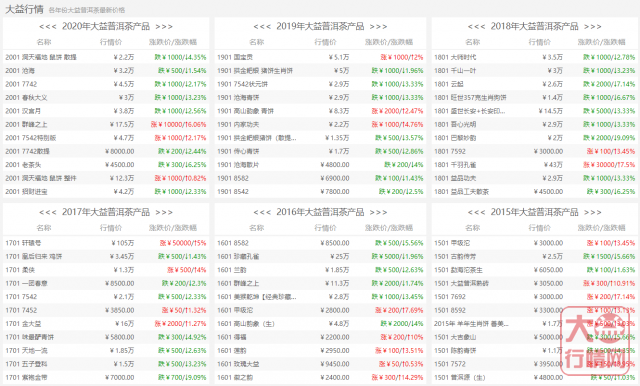Select the 1901 8582 product name
The width and height of the screenshot is (640, 386).
tap(233, 178)
